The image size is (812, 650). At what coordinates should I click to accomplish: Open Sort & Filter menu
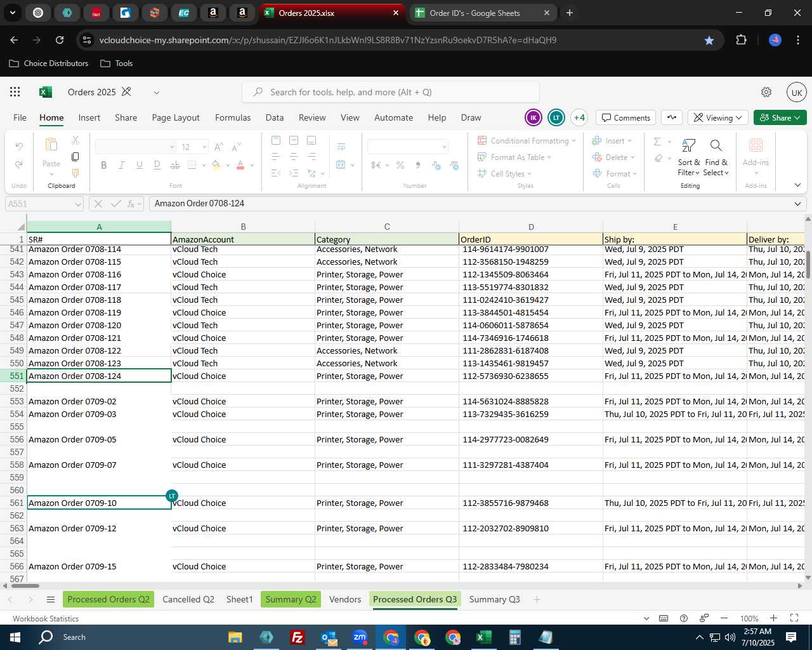[689, 157]
